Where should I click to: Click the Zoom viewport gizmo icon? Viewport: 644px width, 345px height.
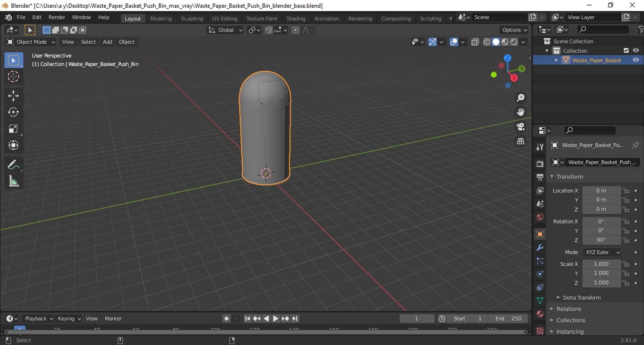(521, 98)
